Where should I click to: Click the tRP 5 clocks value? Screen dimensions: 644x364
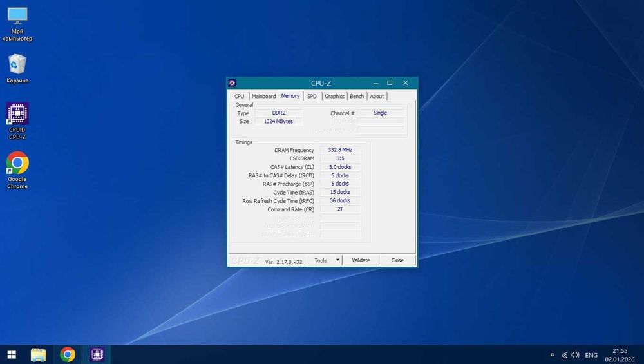(x=340, y=184)
